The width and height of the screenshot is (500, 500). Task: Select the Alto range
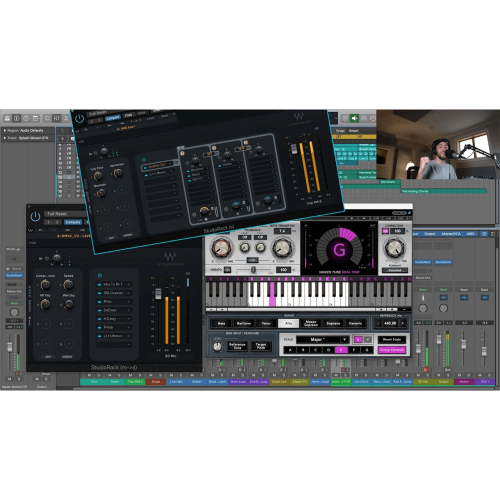288,323
